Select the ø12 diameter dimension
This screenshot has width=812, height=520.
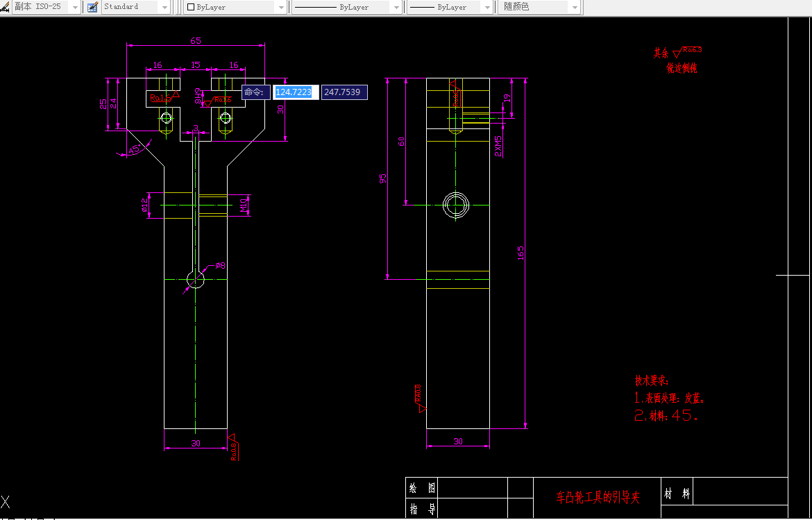145,205
